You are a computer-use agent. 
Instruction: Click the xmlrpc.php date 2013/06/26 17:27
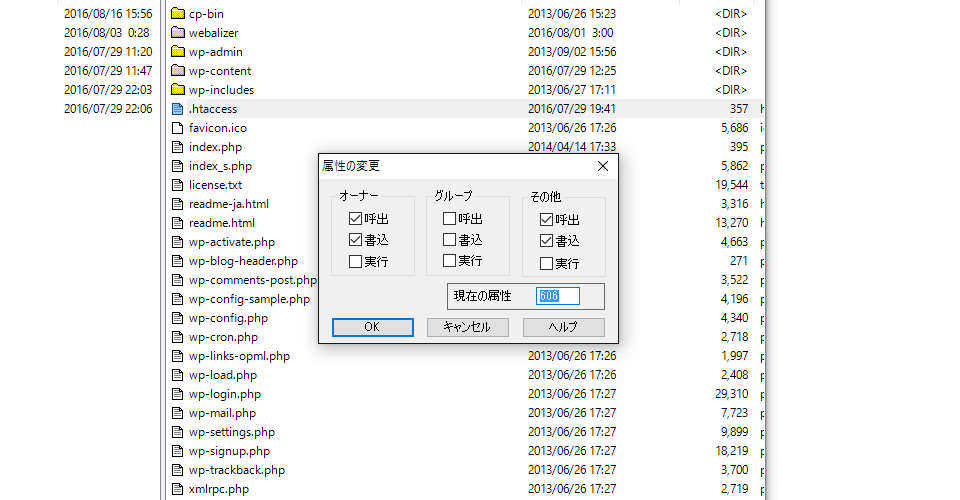pos(572,489)
